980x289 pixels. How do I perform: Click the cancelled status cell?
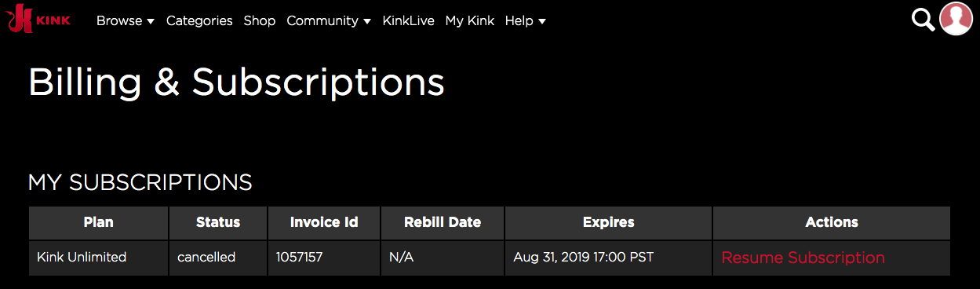coord(218,258)
